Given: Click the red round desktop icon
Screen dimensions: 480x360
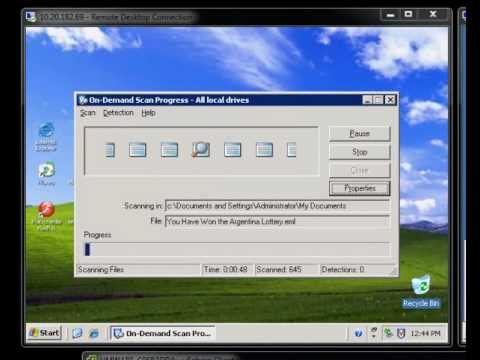Looking at the screenshot, I should pos(46,216).
